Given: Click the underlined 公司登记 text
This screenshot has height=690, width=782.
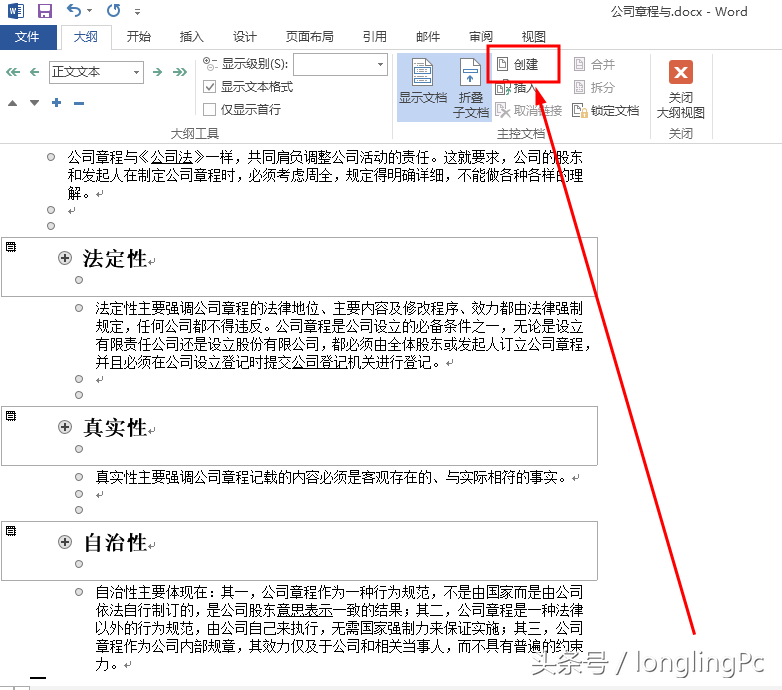Looking at the screenshot, I should (x=319, y=362).
